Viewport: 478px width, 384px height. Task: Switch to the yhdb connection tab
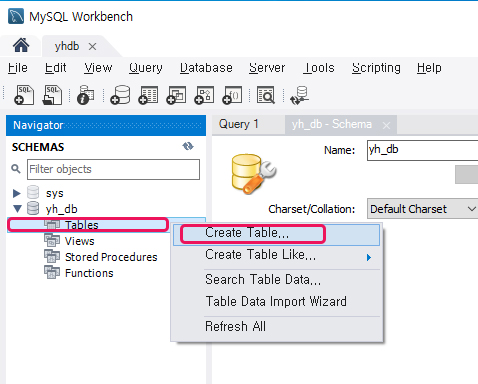click(x=67, y=46)
